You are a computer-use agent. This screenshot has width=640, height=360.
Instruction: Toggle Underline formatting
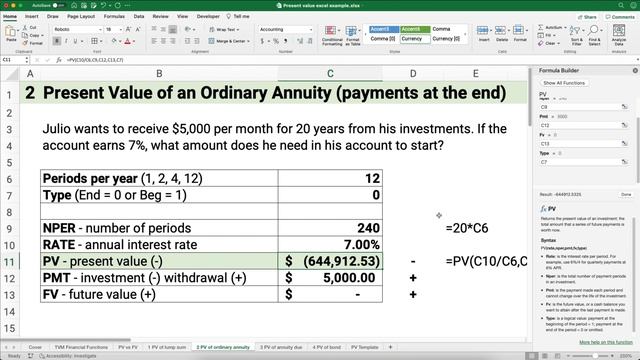75,41
